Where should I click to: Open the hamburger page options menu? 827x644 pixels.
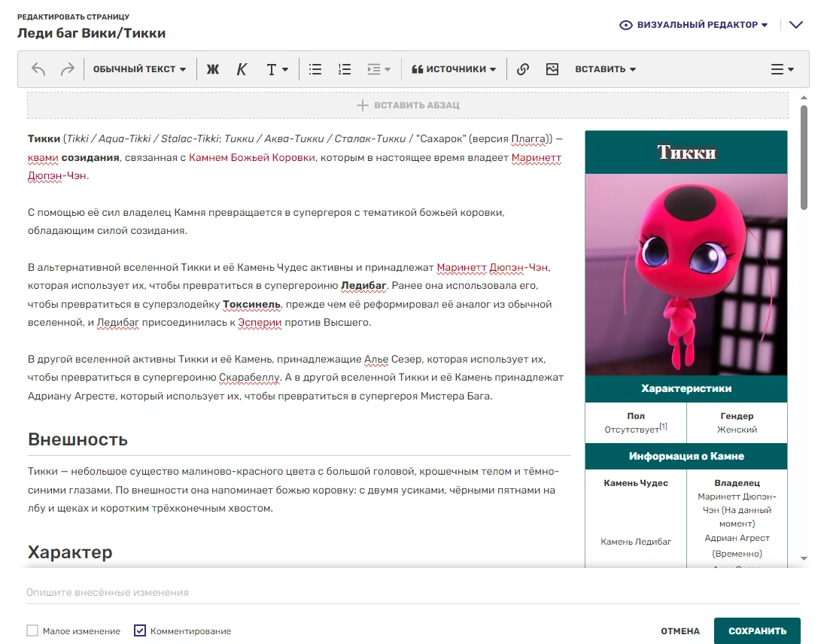coord(782,69)
